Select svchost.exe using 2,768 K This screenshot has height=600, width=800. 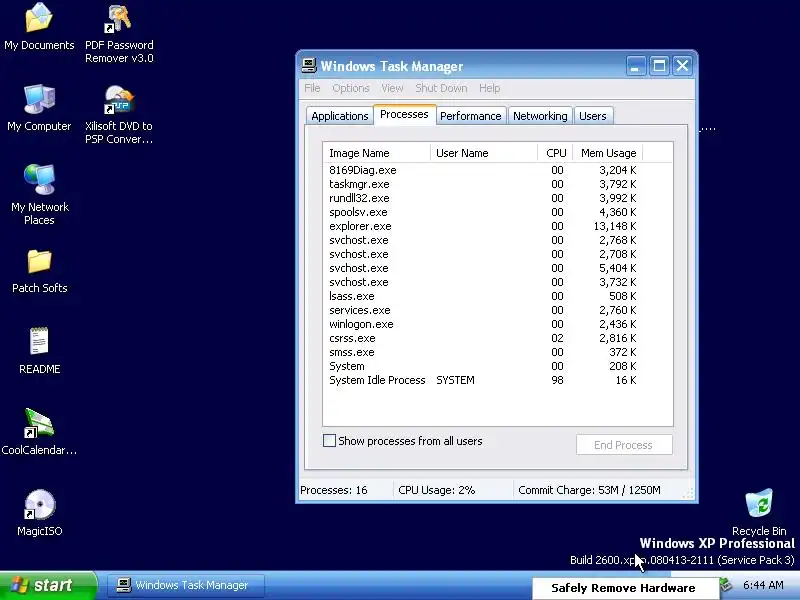483,240
